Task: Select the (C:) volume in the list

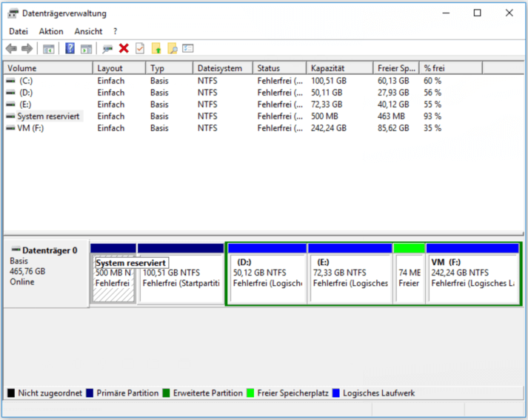Action: pyautogui.click(x=26, y=81)
